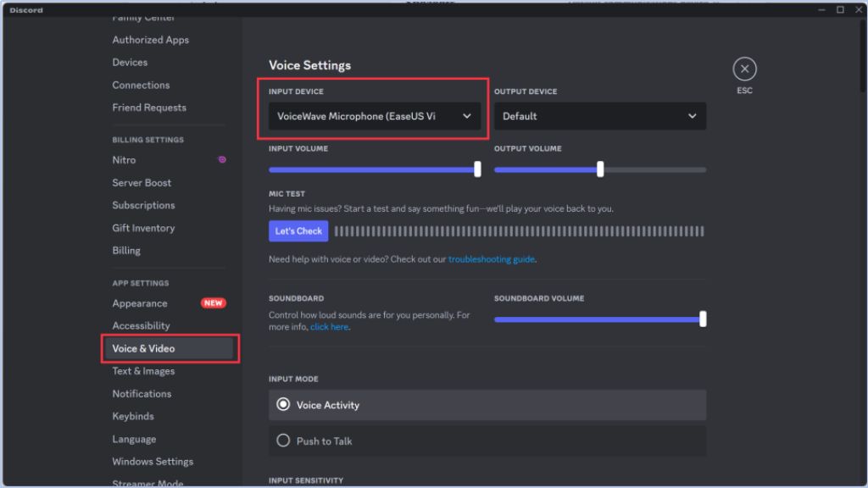Image resolution: width=868 pixels, height=488 pixels.
Task: Select the Push to Talk radio button
Action: point(283,441)
